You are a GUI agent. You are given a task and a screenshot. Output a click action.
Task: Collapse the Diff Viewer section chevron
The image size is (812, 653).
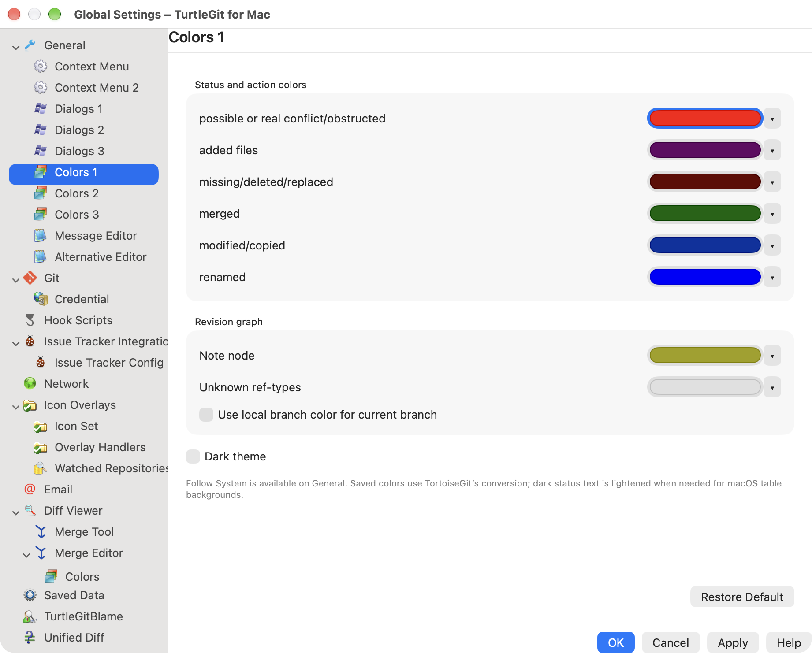pos(16,512)
